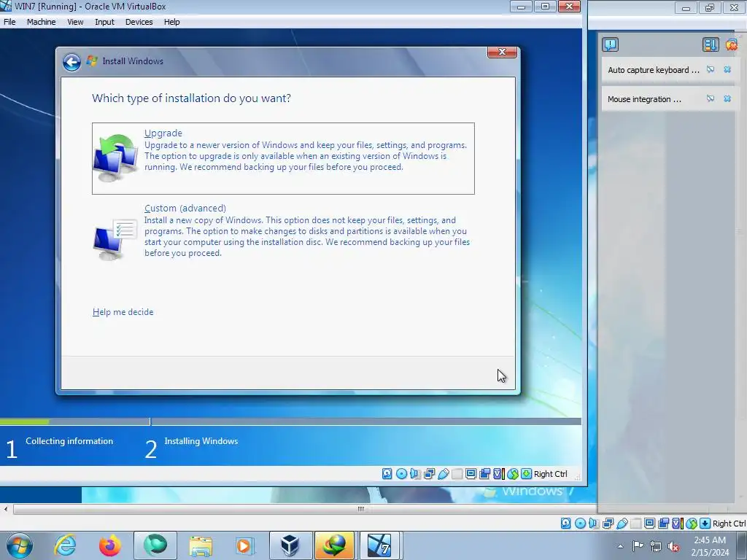Open the Devices menu
747x560 pixels.
pyautogui.click(x=139, y=22)
